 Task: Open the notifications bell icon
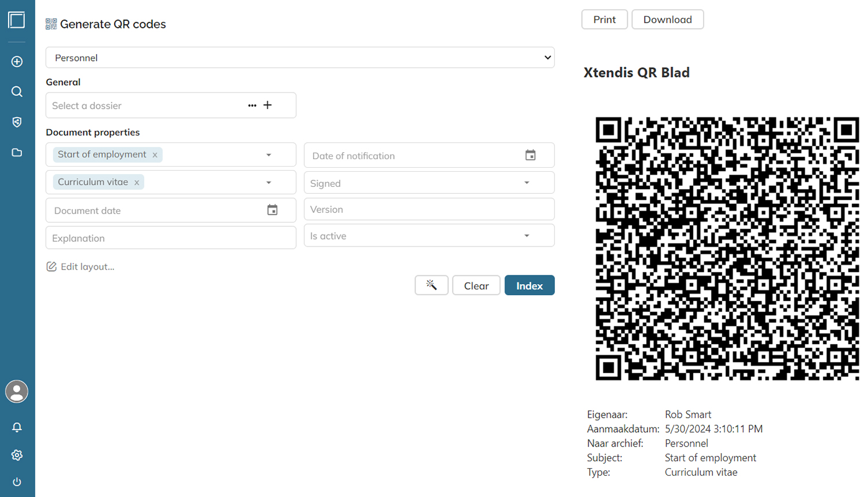pyautogui.click(x=17, y=427)
